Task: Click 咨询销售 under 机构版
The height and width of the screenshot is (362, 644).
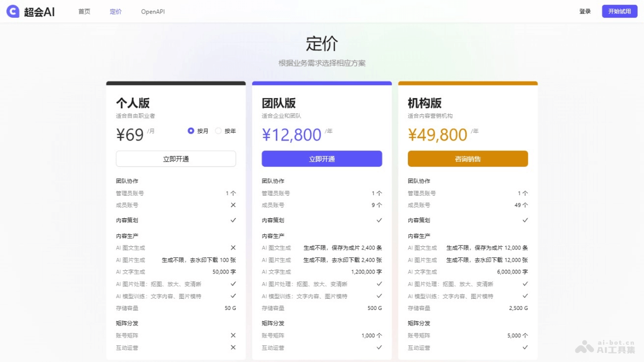Action: (467, 159)
